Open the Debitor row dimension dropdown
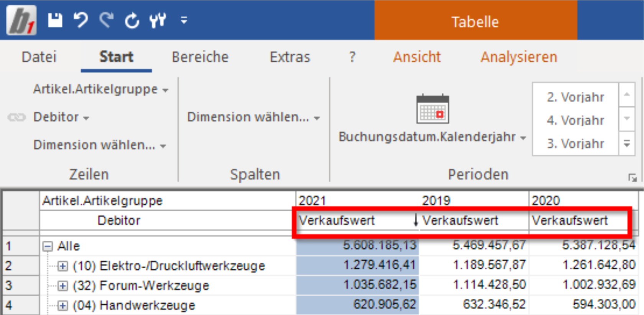Screen dimensions: 644x315 tap(61, 117)
